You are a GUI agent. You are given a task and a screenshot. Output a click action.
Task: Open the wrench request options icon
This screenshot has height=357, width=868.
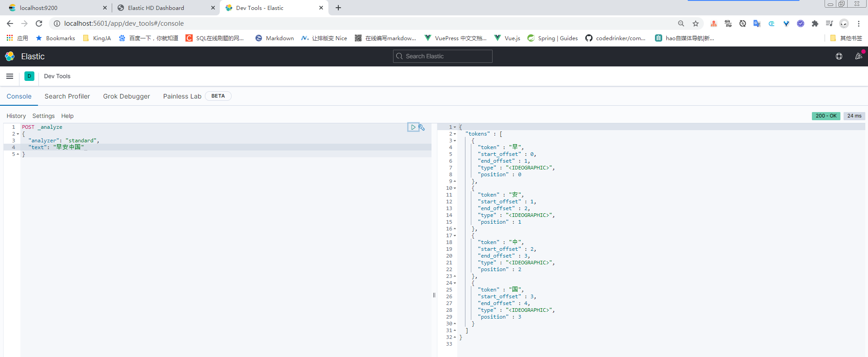click(422, 127)
